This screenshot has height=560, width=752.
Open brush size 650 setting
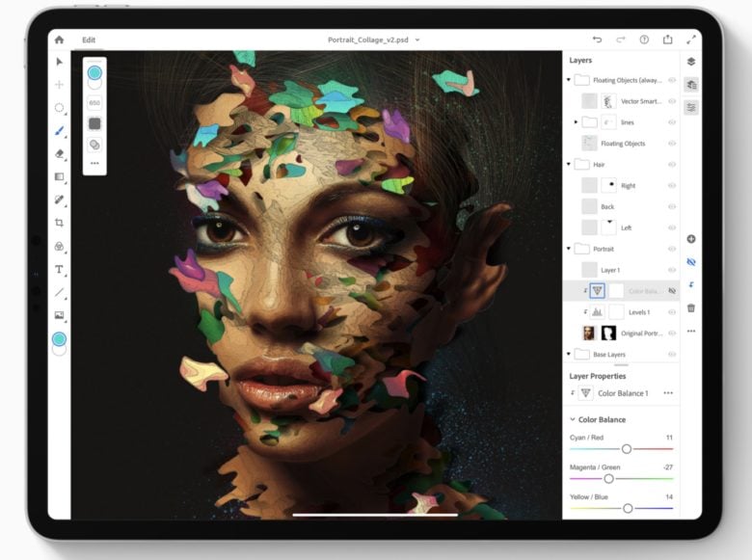(x=94, y=102)
